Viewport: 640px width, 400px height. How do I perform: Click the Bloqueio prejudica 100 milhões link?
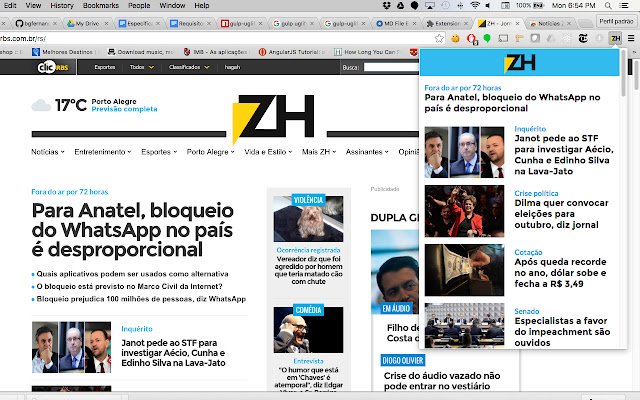(141, 299)
